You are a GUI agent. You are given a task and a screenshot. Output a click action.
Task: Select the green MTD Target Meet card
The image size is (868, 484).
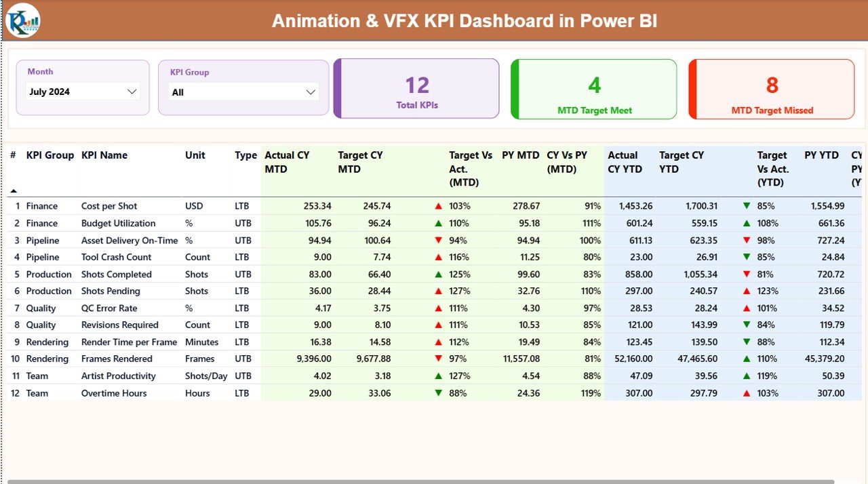tap(593, 89)
